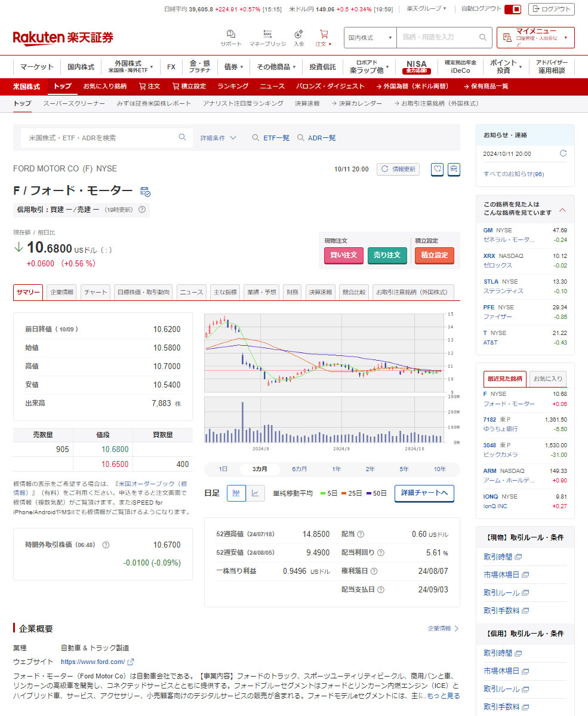Open ランキング in the red menu bar
This screenshot has width=588, height=716.
coord(233,87)
